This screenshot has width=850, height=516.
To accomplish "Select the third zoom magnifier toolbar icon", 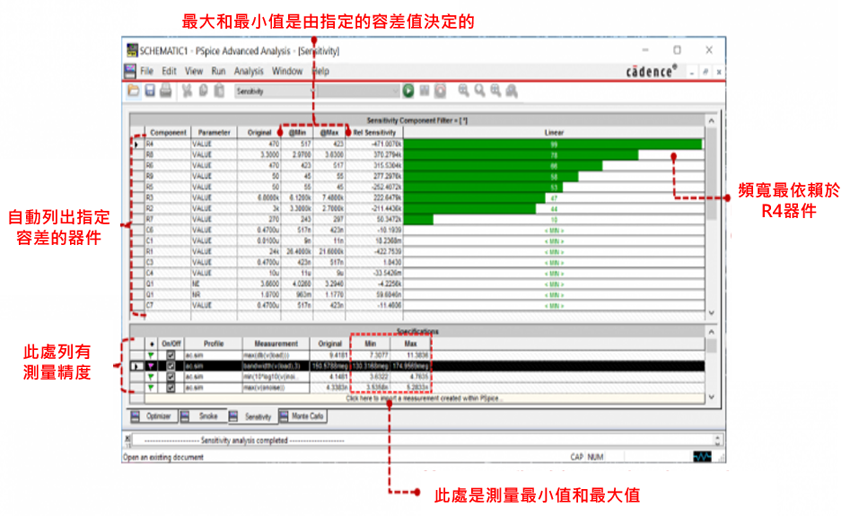I will [x=495, y=91].
